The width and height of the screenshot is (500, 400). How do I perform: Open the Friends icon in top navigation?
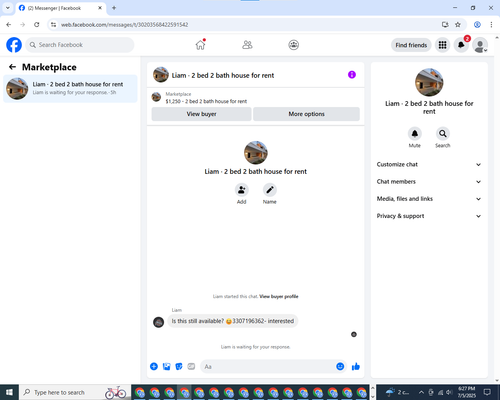tap(247, 45)
